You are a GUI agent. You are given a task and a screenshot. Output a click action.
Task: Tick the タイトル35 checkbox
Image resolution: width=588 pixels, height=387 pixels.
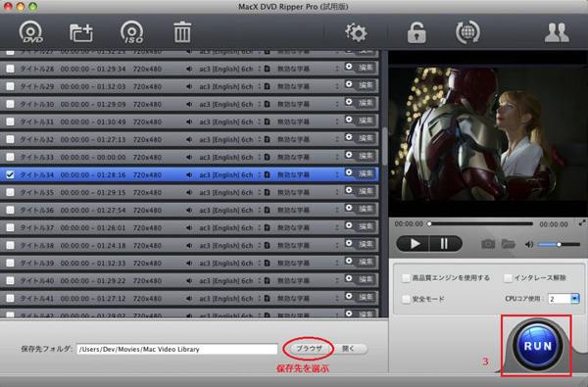pyautogui.click(x=10, y=192)
